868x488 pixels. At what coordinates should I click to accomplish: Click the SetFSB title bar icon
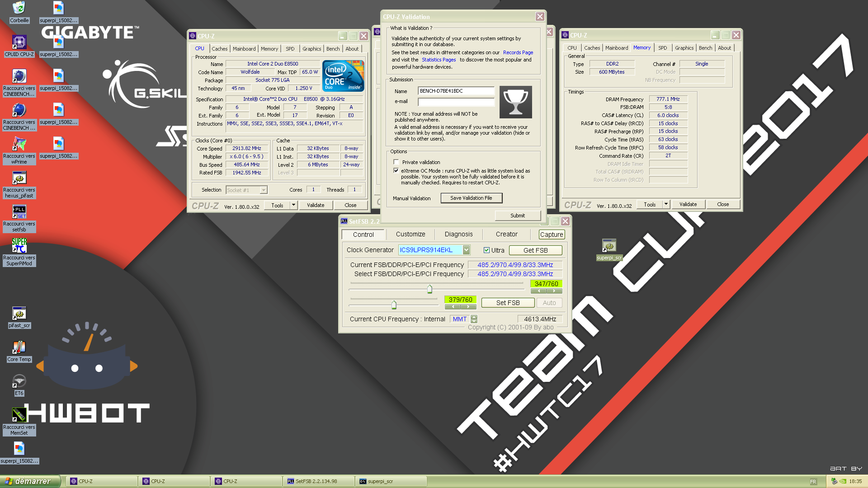point(344,221)
